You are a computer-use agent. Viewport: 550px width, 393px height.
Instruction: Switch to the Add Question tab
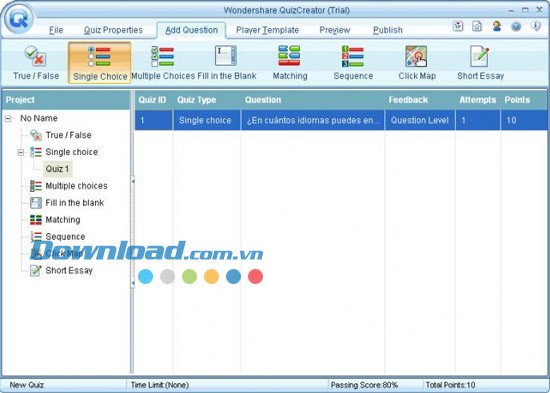click(192, 30)
